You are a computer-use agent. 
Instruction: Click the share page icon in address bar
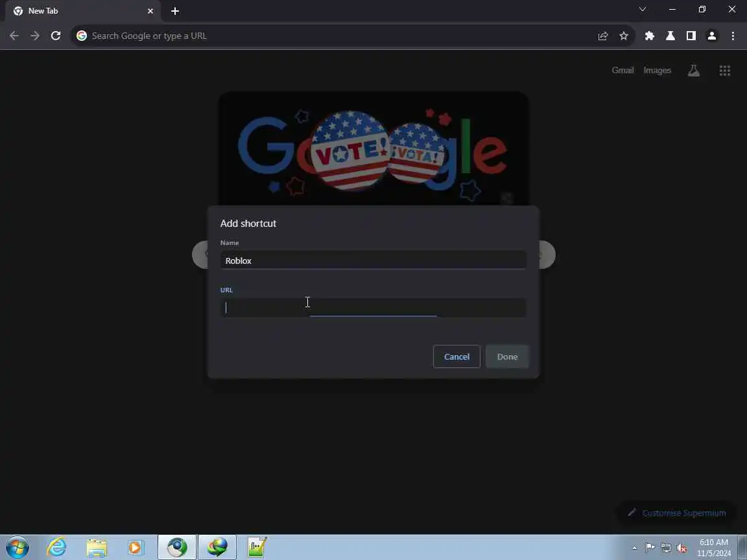click(602, 36)
